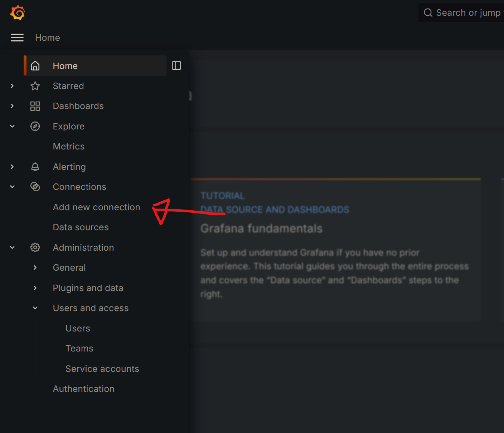Collapse the Users and access section
The height and width of the screenshot is (433, 504).
[x=35, y=307]
